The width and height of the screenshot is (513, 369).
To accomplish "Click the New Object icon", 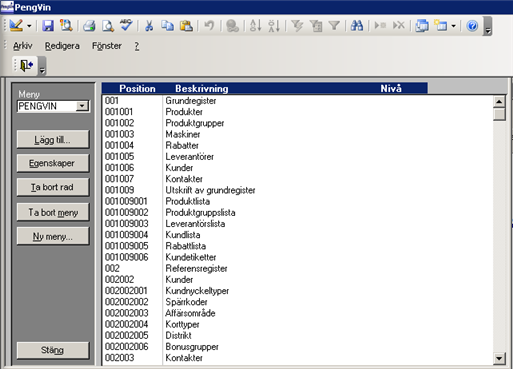I will click(x=441, y=26).
